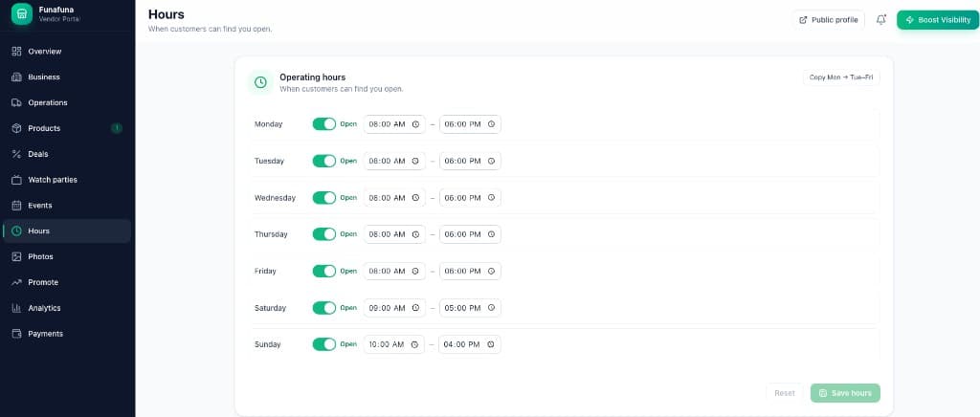Edit Thursday closing time 06:00 PM field
The height and width of the screenshot is (417, 980).
[470, 234]
